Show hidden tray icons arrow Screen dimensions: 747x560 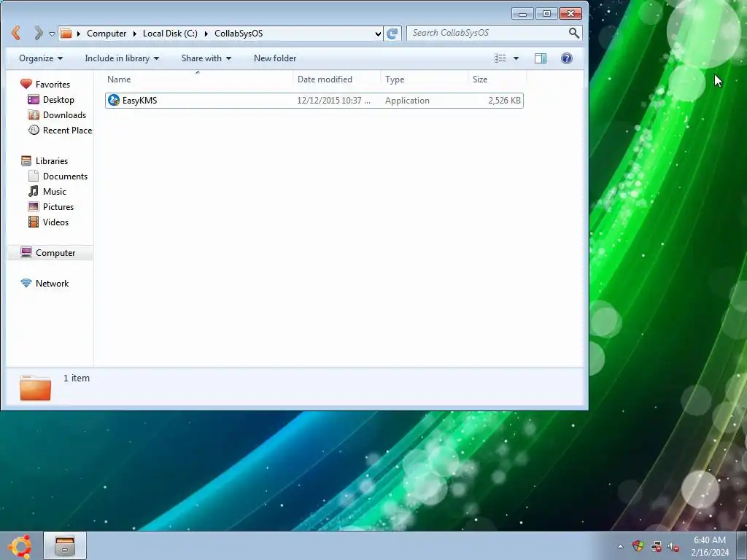(620, 546)
